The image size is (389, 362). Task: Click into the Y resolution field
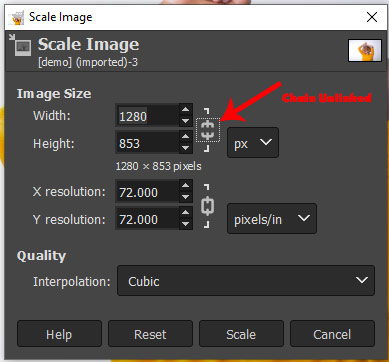pyautogui.click(x=147, y=219)
